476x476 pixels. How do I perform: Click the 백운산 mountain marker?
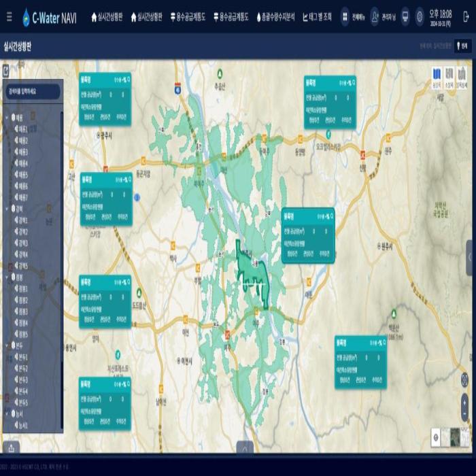coord(394,313)
